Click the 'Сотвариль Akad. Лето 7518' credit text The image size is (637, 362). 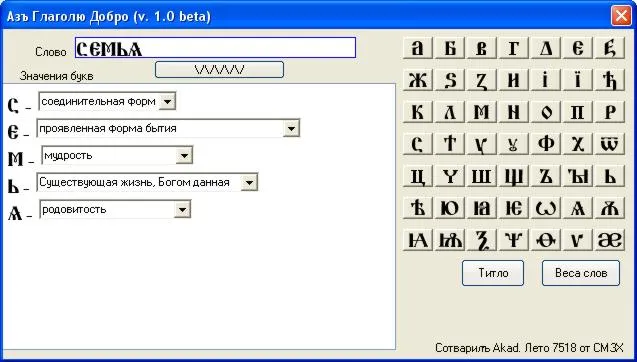click(529, 348)
